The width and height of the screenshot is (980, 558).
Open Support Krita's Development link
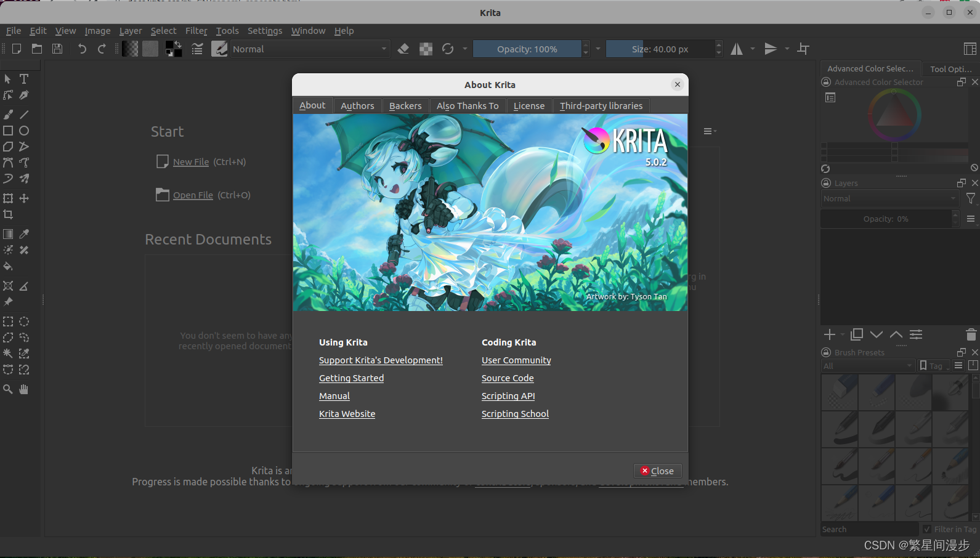[381, 360]
